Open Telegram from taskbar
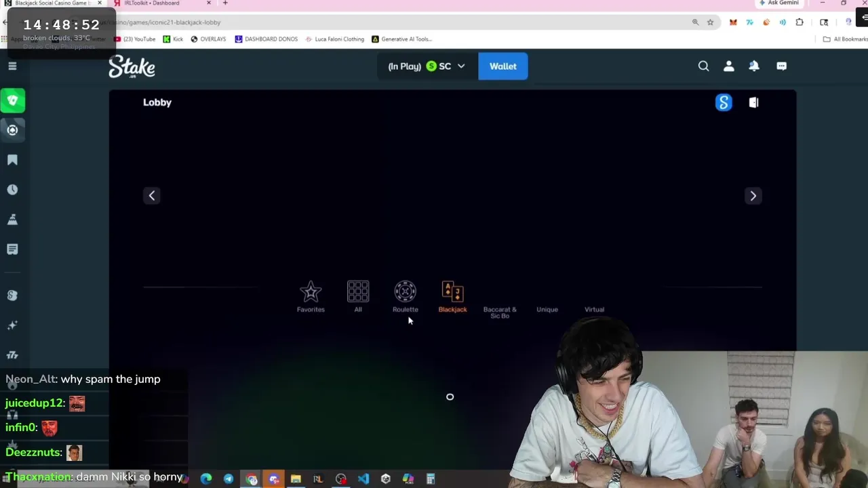This screenshot has width=868, height=488. pyautogui.click(x=229, y=479)
